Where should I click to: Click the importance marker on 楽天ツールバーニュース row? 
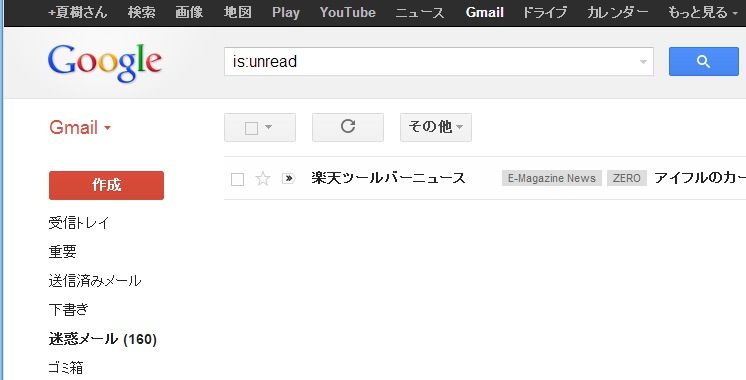[288, 178]
